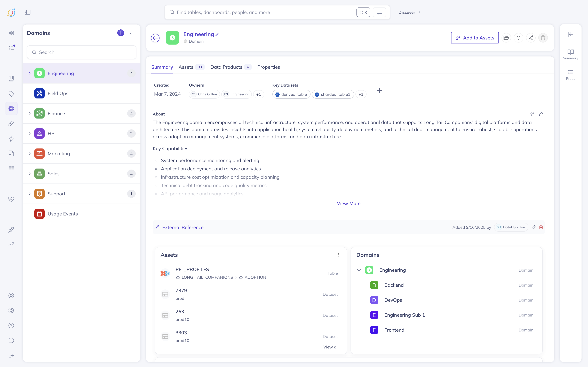
Task: Click View More under About text
Action: pyautogui.click(x=348, y=203)
